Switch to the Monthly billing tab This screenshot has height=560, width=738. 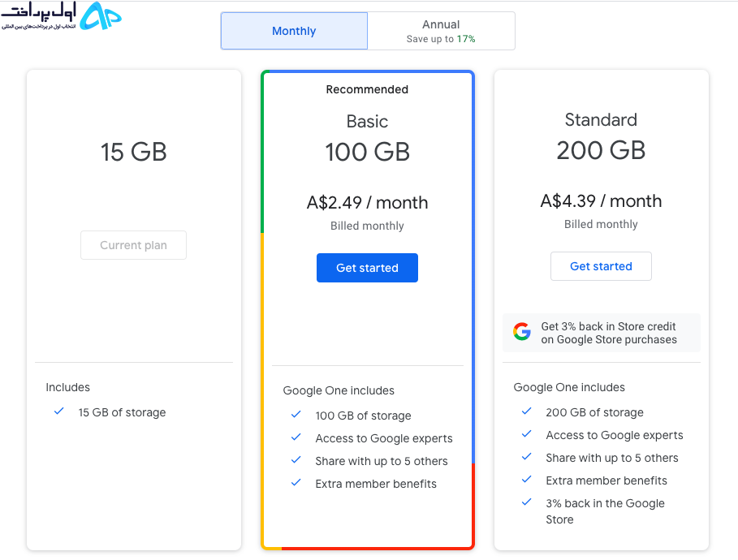[294, 31]
